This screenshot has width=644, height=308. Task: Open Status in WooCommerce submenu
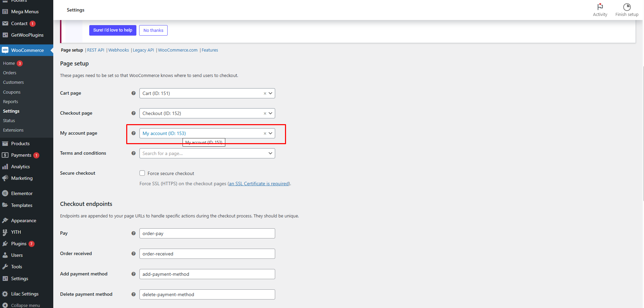tap(9, 120)
